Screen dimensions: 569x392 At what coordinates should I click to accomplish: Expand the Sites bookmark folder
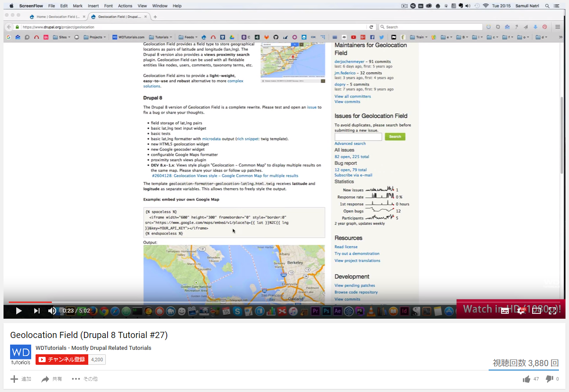[x=61, y=37]
